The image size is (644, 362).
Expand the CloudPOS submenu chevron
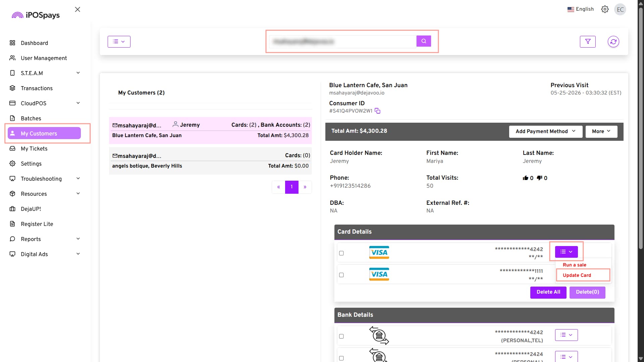point(78,103)
